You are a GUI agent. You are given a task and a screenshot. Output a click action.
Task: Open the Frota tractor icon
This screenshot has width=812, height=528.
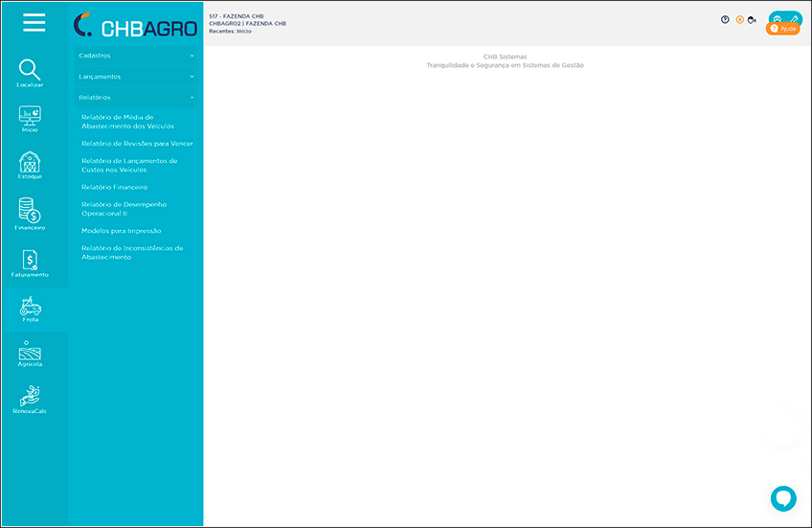pos(31,308)
